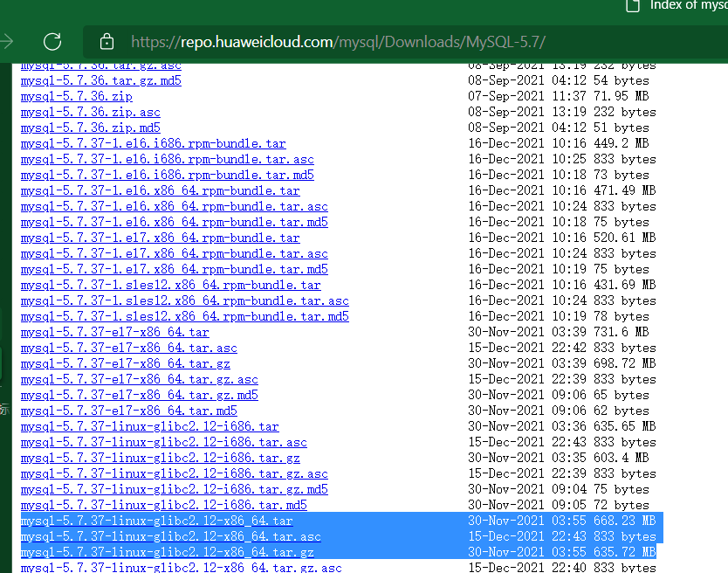Click the highlighted 668.23 MB size text
The image size is (728, 573).
[x=624, y=521]
